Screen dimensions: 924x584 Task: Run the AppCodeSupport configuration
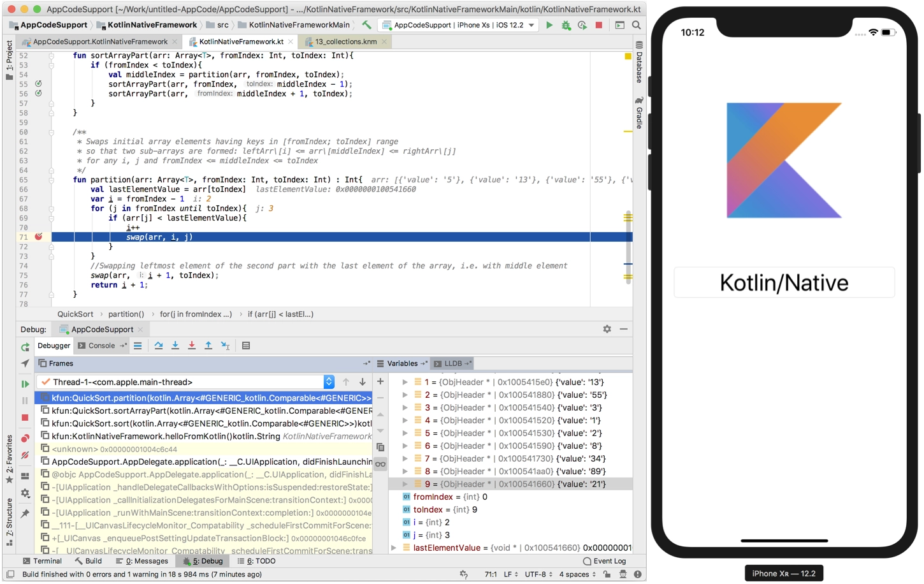click(549, 25)
